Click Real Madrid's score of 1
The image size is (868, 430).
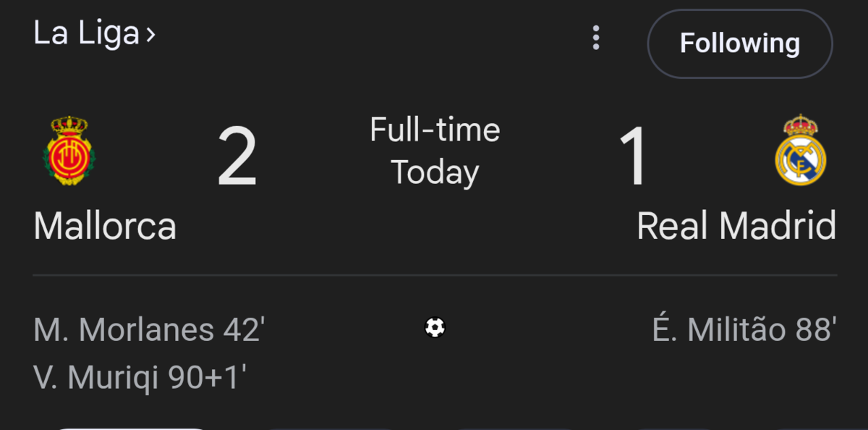(x=634, y=157)
